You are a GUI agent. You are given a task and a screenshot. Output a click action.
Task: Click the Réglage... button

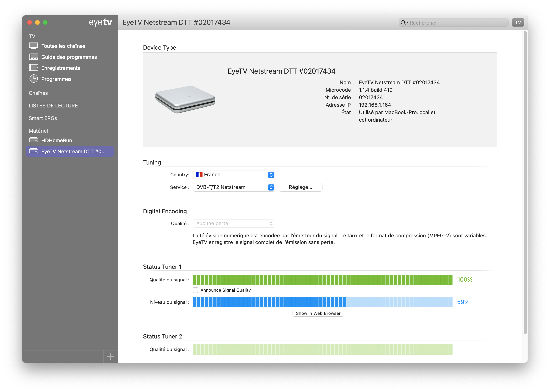point(300,187)
